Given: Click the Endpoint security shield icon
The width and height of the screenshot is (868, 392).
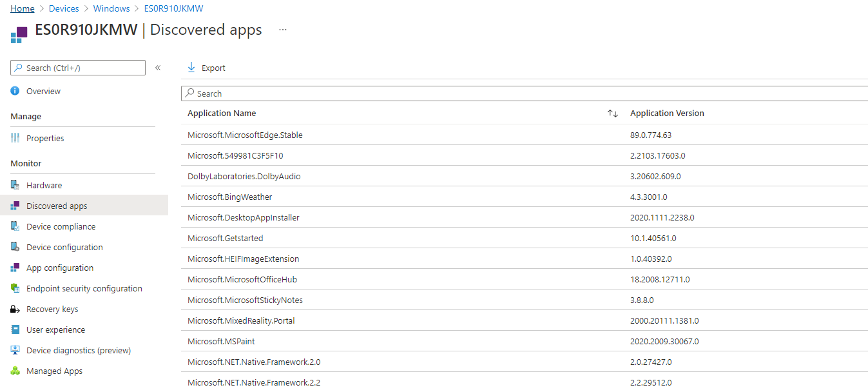Looking at the screenshot, I should click(x=15, y=289).
